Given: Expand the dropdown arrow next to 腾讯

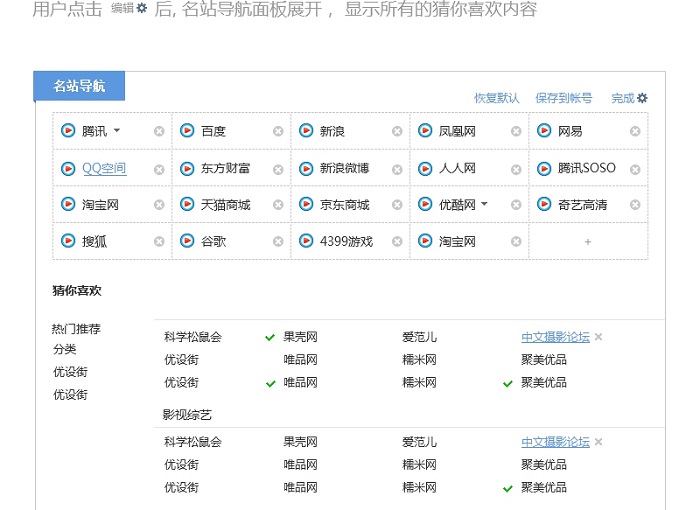Looking at the screenshot, I should [x=117, y=130].
